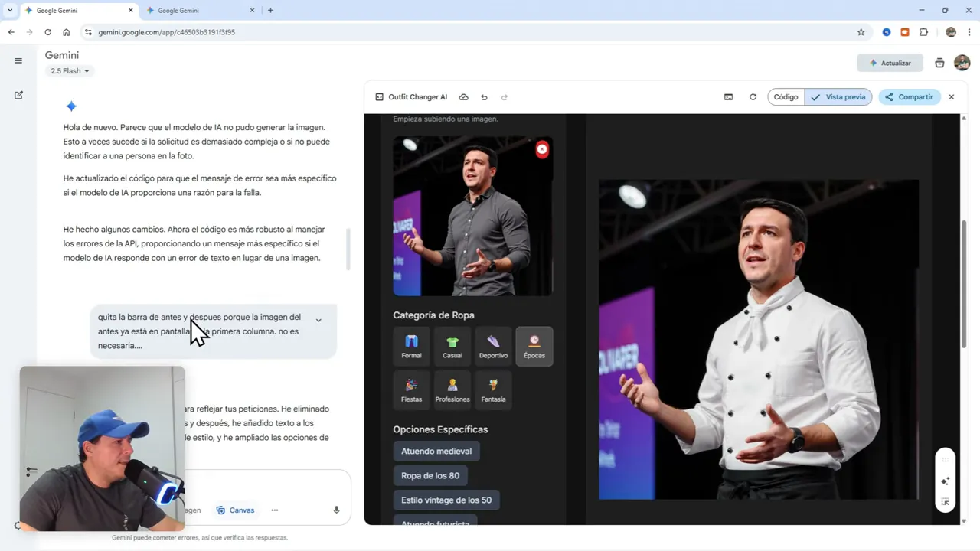Expand the collapsed user prompt message

click(318, 320)
